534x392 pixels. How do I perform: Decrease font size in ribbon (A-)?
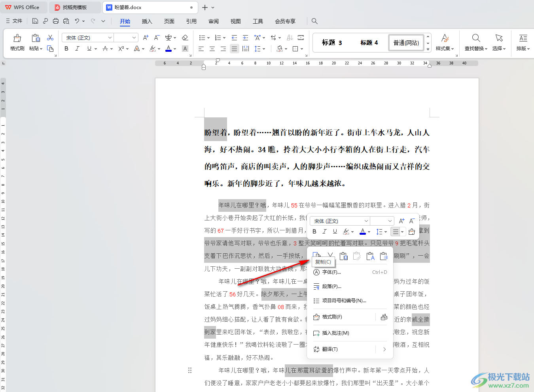[x=157, y=38]
